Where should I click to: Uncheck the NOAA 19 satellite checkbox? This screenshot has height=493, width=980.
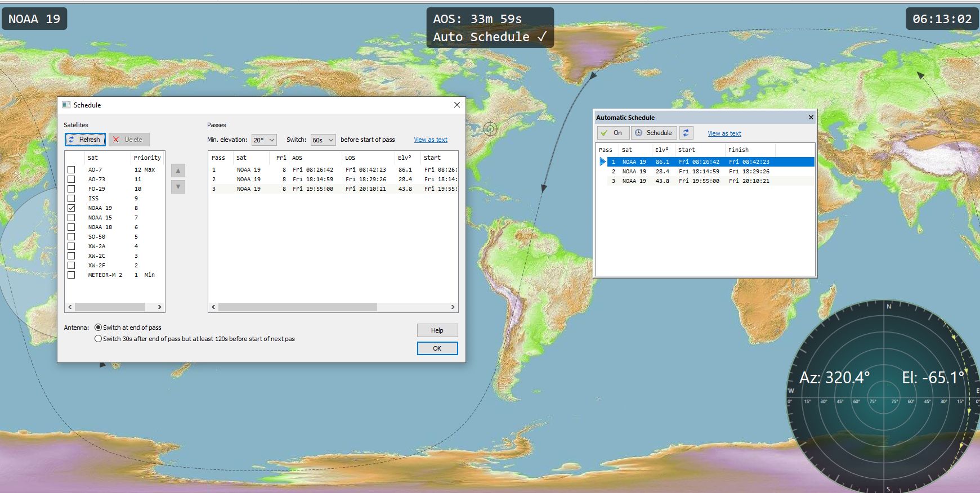tap(71, 208)
